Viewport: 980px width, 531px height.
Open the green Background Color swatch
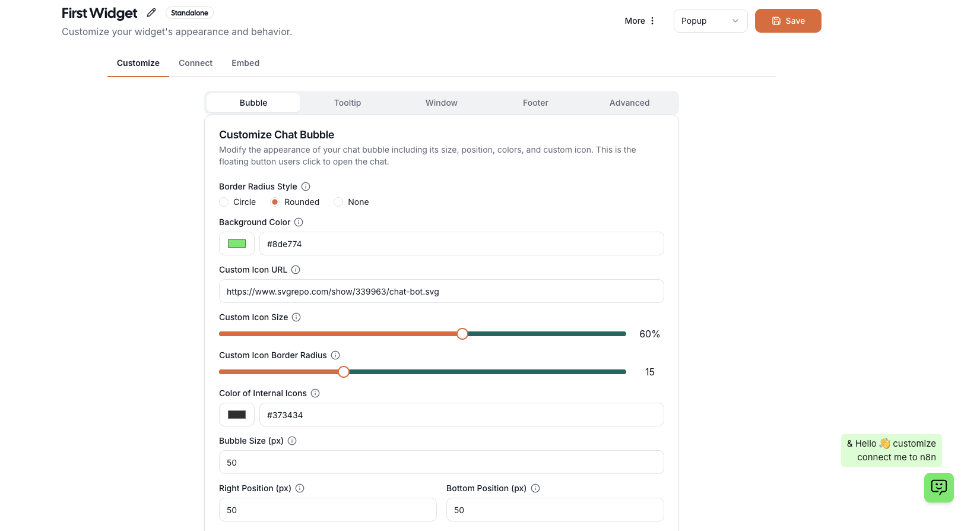tap(237, 244)
